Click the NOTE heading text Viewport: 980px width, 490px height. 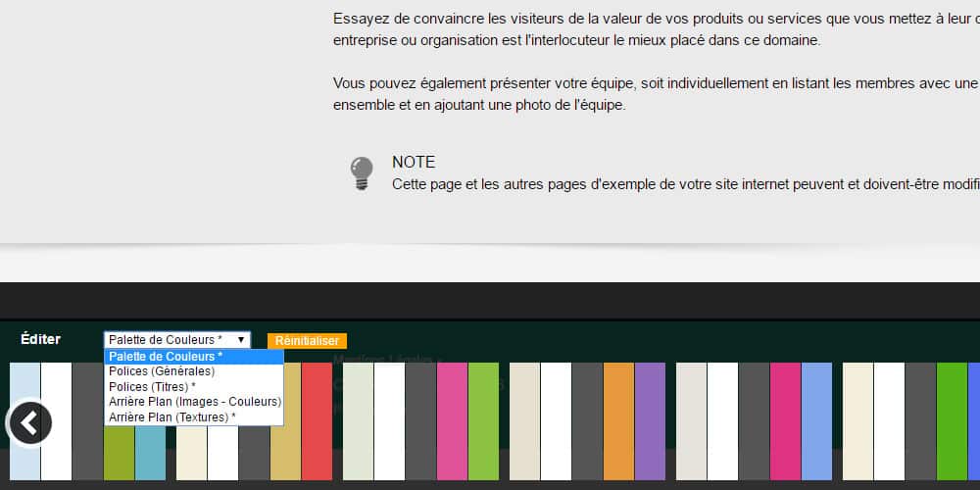[x=414, y=162]
